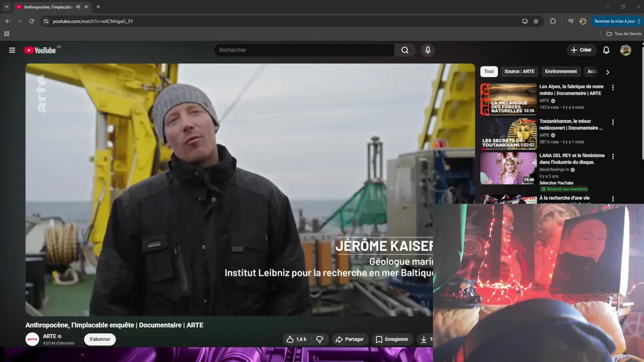Open the Chrome media controls icon
644x362 pixels.
pos(571,21)
